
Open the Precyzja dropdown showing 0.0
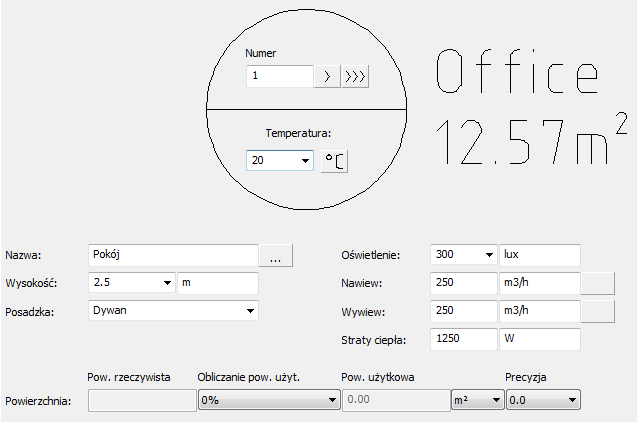[x=543, y=400]
